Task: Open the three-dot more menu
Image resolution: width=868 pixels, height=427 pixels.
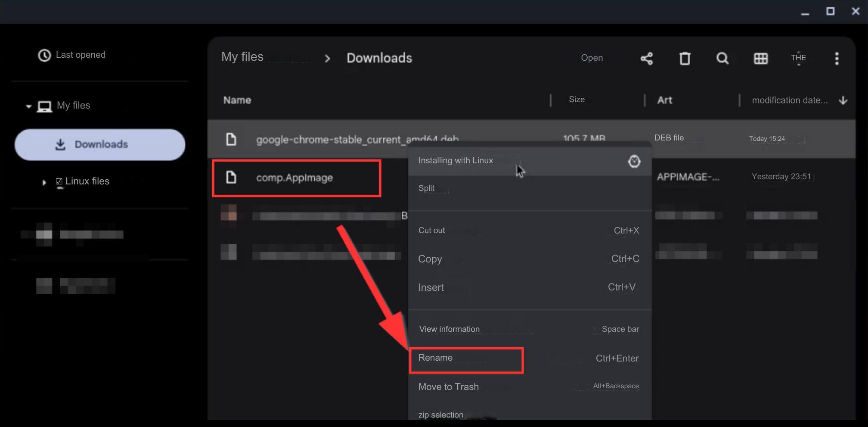Action: click(x=837, y=58)
